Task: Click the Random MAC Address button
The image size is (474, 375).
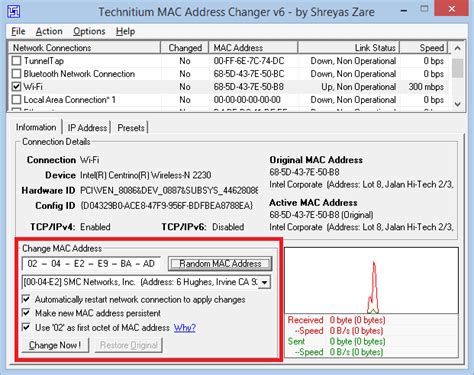Action: (220, 264)
